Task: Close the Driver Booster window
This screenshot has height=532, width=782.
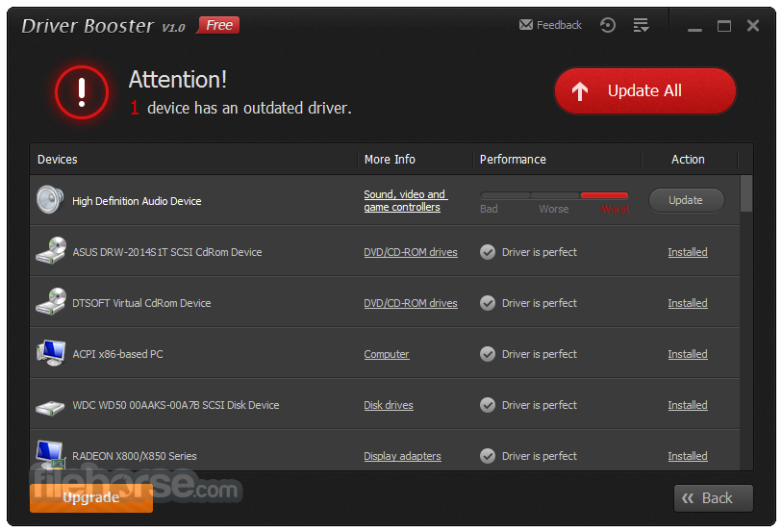Action: click(753, 25)
